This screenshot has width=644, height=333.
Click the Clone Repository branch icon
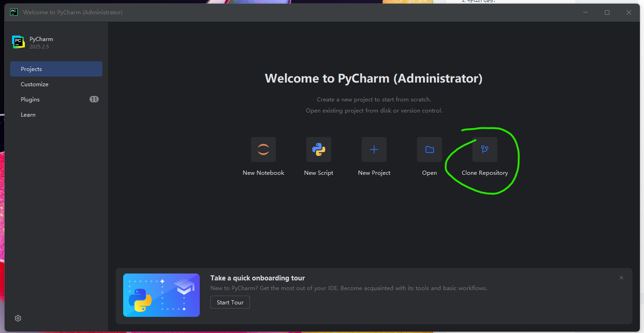pyautogui.click(x=485, y=149)
